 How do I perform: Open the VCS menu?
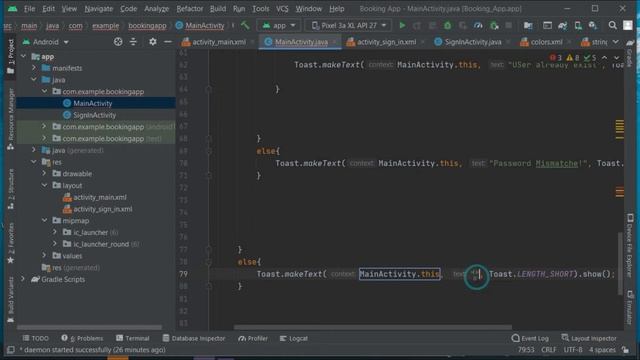point(282,9)
